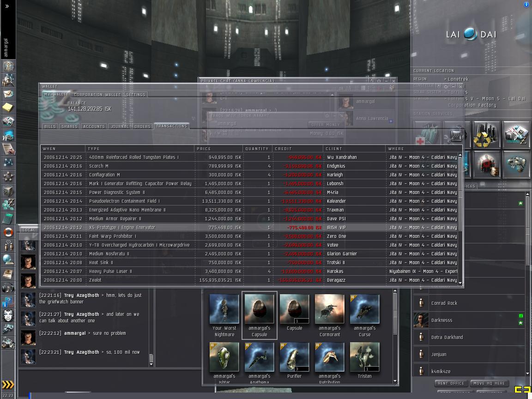532x399 pixels.
Task: Sort transactions by the When column header
Action: pyautogui.click(x=63, y=149)
